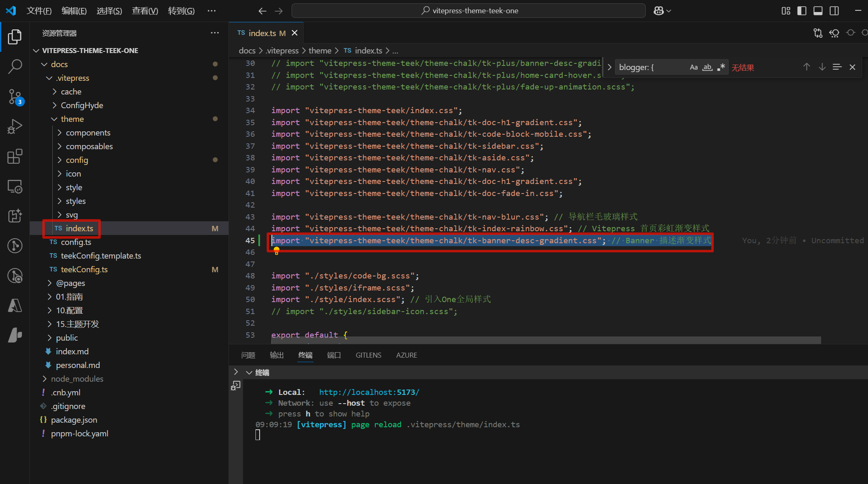This screenshot has height=484, width=868.
Task: Open Source Control view with badge
Action: (x=15, y=97)
